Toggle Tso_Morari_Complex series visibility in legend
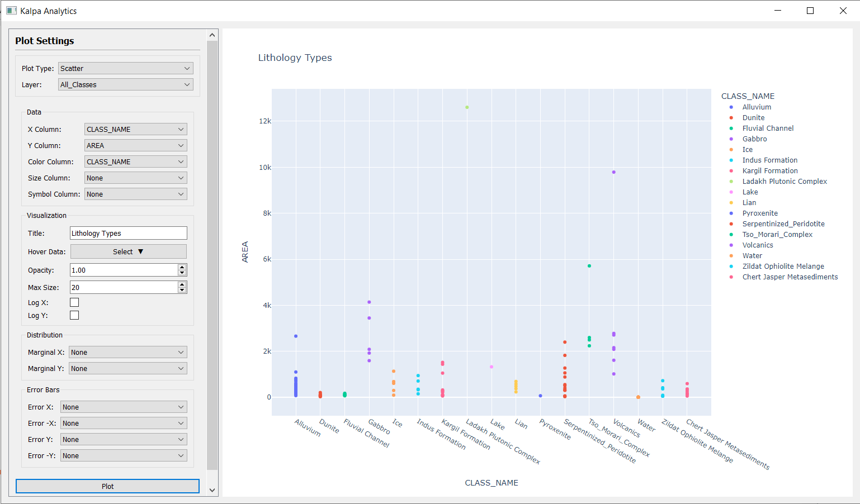Image resolution: width=860 pixels, height=504 pixels. click(777, 235)
